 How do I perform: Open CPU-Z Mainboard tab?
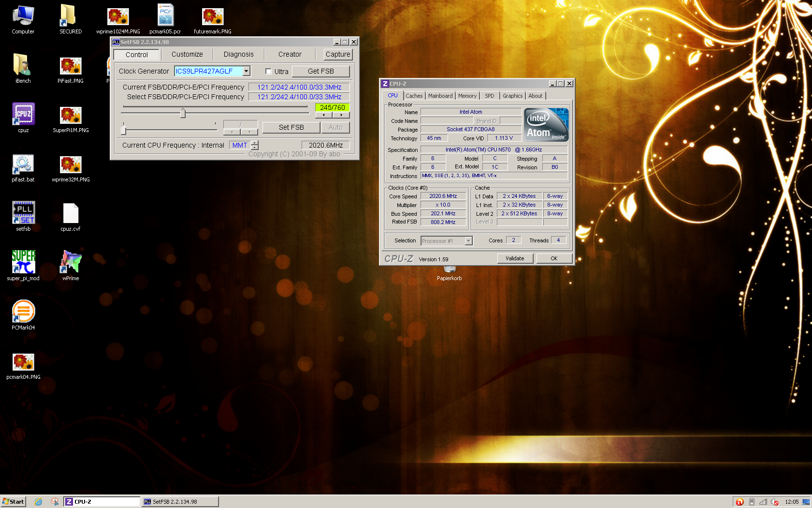click(x=440, y=96)
